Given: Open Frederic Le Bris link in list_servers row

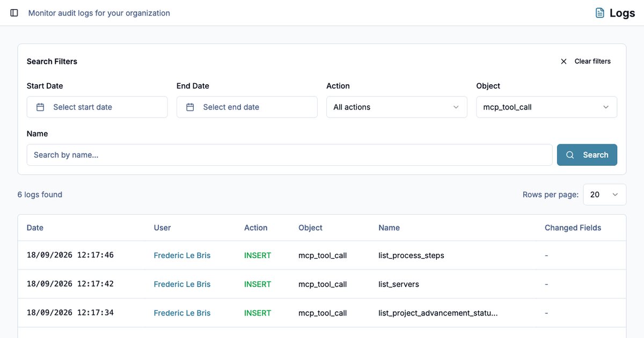Looking at the screenshot, I should tap(182, 284).
